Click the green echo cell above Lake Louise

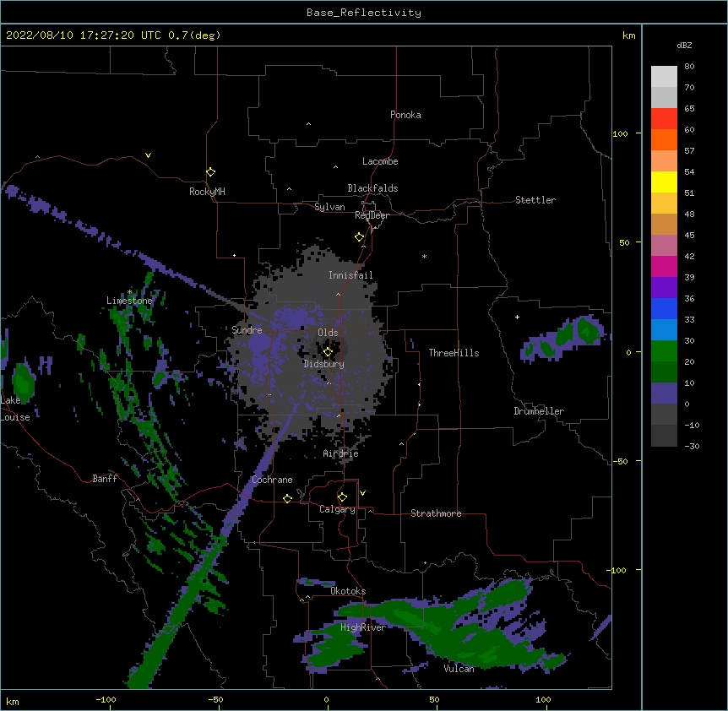click(x=23, y=382)
